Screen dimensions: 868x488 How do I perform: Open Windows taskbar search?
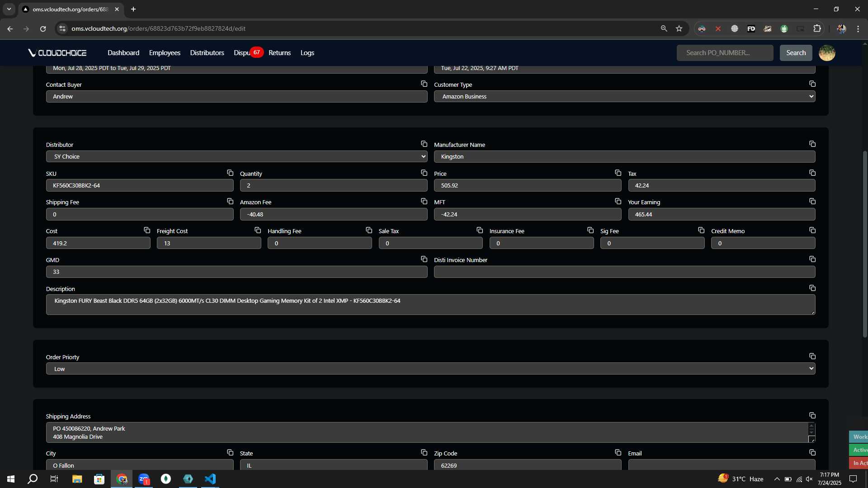coord(33,479)
